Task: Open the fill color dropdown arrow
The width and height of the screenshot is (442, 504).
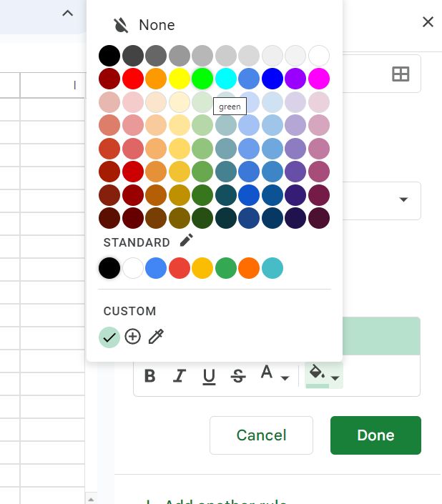Action: pos(335,378)
